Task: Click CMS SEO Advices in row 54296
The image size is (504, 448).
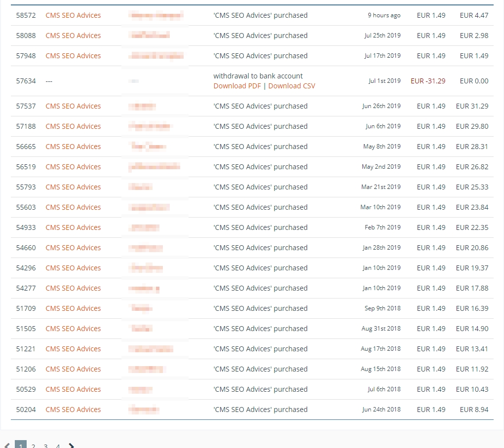Action: click(x=73, y=268)
